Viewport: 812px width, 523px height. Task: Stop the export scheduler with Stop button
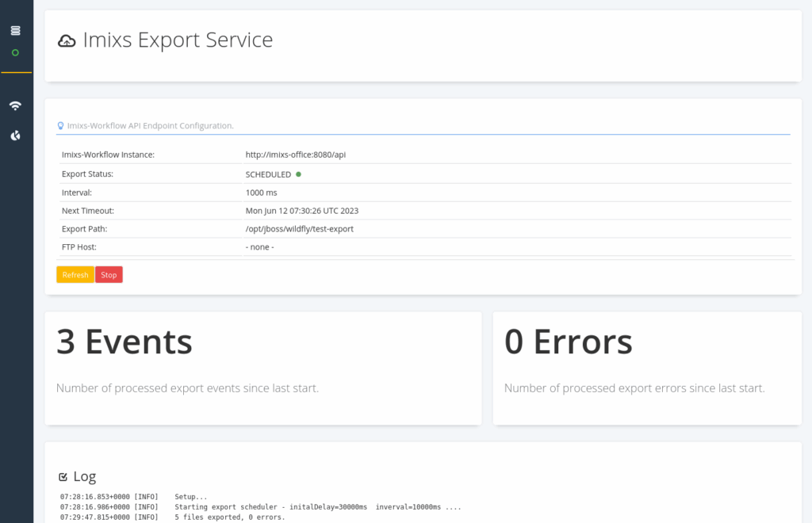(x=109, y=275)
